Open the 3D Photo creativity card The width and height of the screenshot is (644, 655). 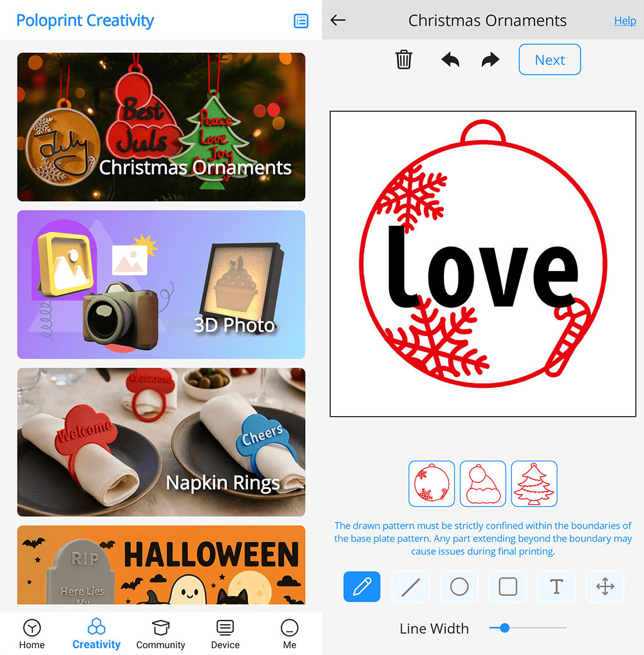(161, 284)
